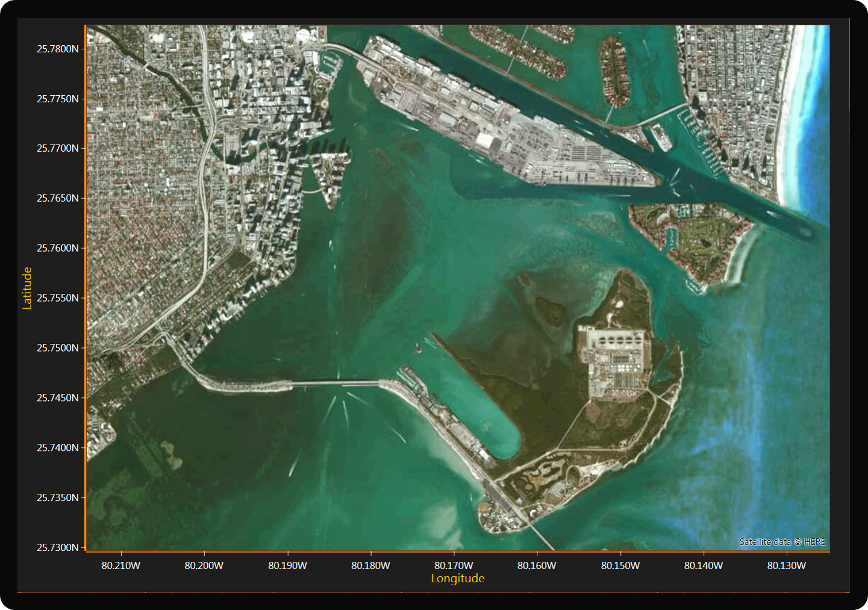The height and width of the screenshot is (610, 868).
Task: Click the Longitude axis title
Action: coord(457,579)
